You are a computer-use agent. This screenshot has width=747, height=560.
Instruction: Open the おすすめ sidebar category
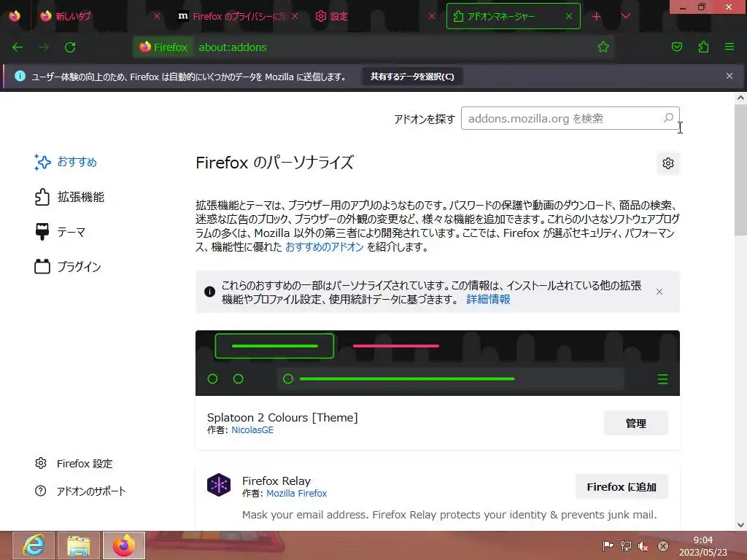click(66, 162)
